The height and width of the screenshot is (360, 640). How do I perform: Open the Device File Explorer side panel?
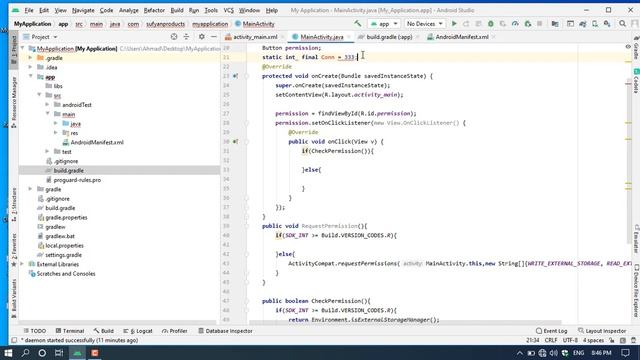(x=636, y=291)
